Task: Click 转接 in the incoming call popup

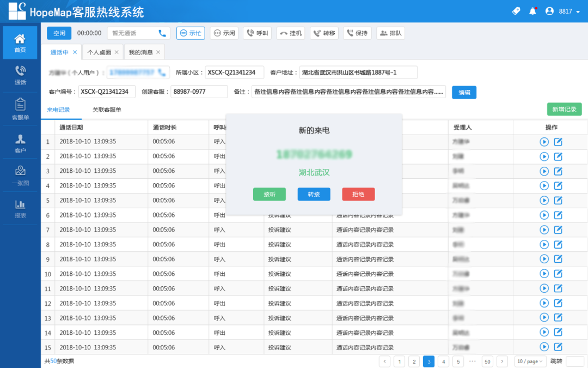Action: 314,194
